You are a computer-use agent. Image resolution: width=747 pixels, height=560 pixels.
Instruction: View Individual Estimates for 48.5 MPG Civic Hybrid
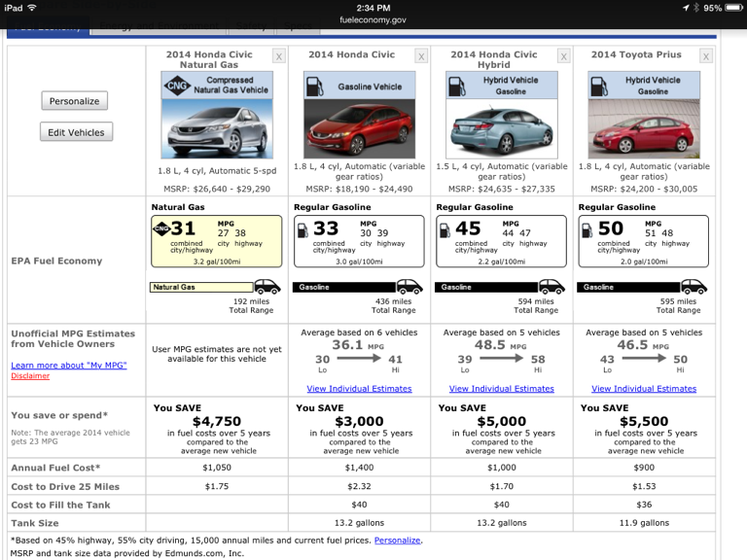pos(502,389)
